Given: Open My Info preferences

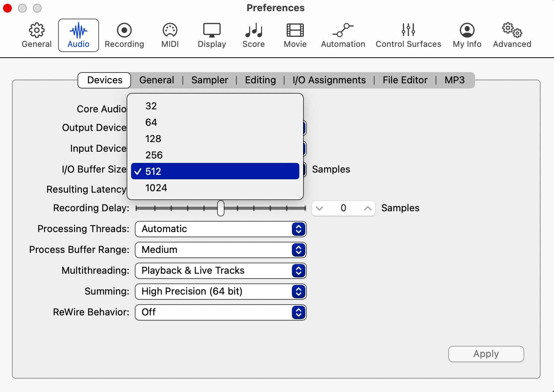Looking at the screenshot, I should tap(467, 35).
